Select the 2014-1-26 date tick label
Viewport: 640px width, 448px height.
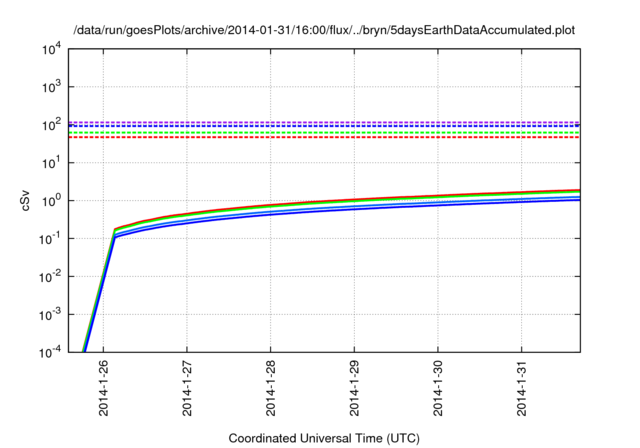pos(104,391)
